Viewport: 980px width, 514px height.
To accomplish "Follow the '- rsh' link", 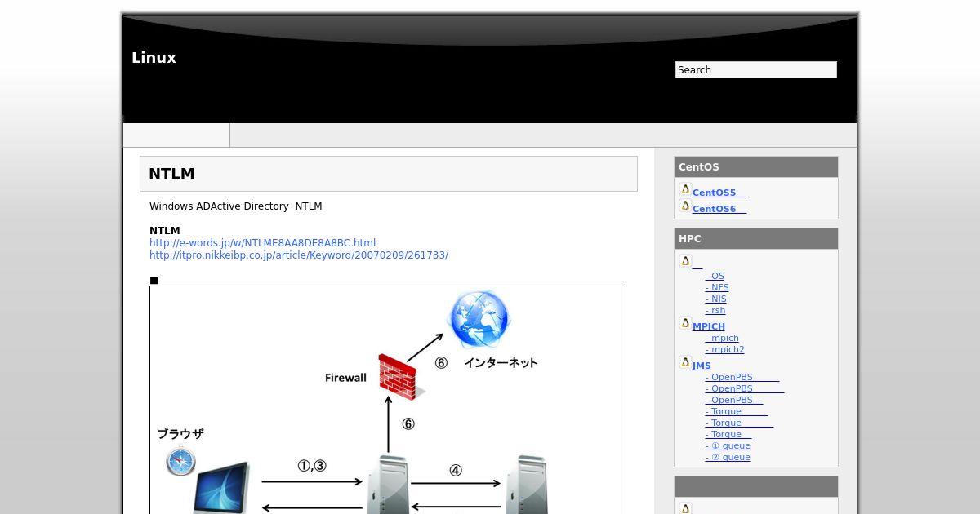I will point(715,311).
